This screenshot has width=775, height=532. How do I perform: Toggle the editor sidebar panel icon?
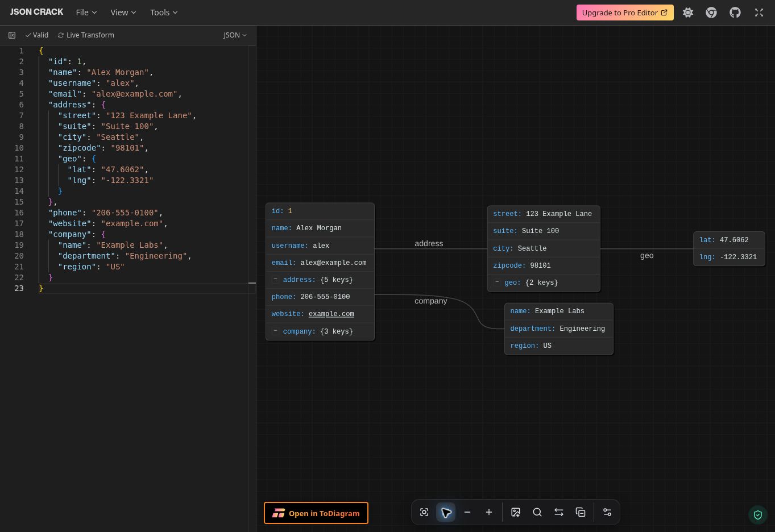12,35
